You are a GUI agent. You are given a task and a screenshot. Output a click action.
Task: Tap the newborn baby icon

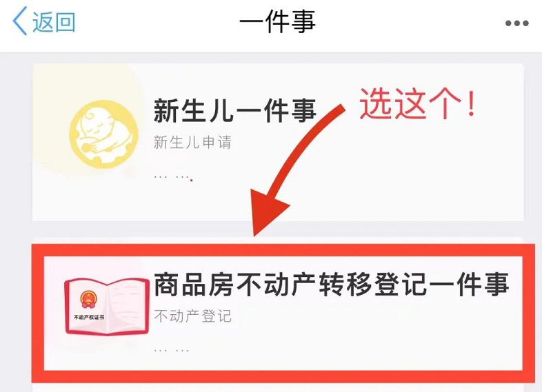coord(103,134)
